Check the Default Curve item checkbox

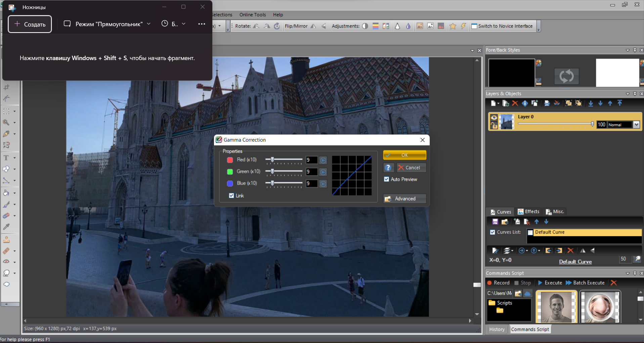[x=530, y=232]
